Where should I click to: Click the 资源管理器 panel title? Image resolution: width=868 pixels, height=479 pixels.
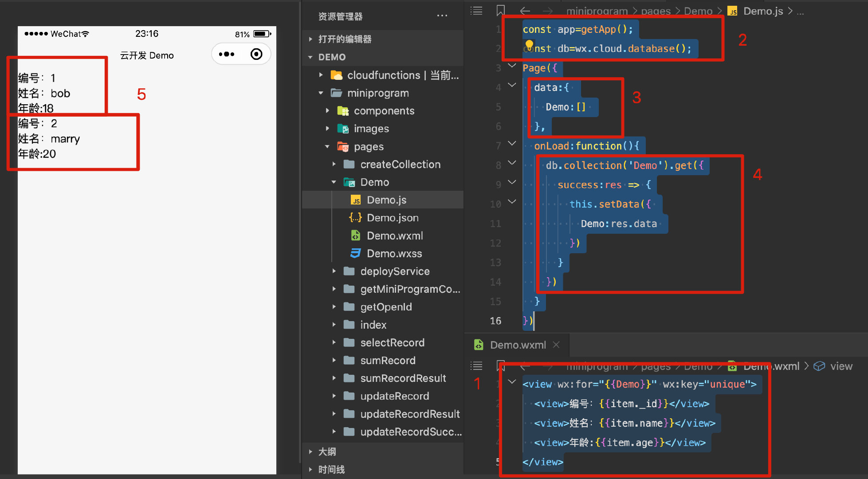click(340, 16)
